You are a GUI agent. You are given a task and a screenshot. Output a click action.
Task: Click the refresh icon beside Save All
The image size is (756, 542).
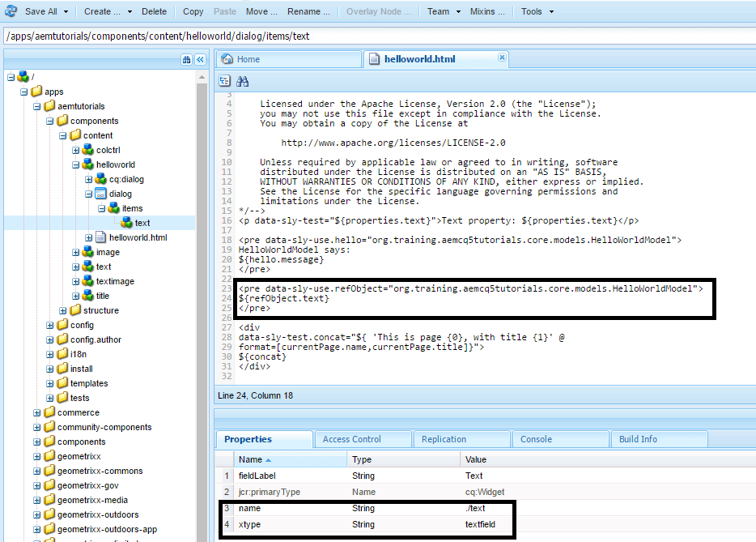[11, 11]
